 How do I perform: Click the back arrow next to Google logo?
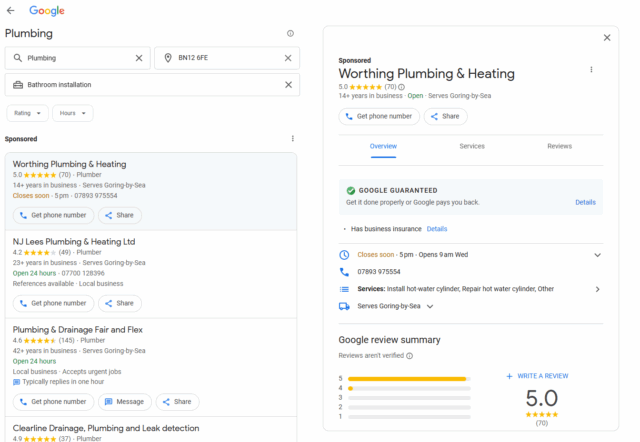(11, 10)
